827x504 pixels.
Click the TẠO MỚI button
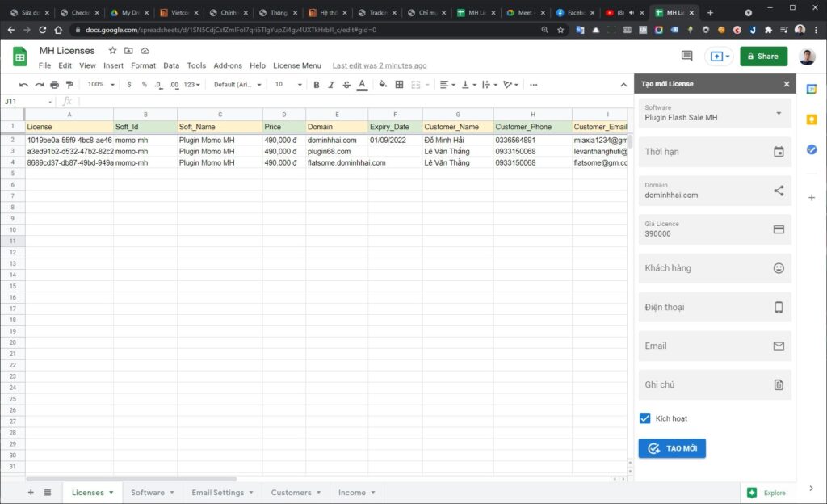672,448
